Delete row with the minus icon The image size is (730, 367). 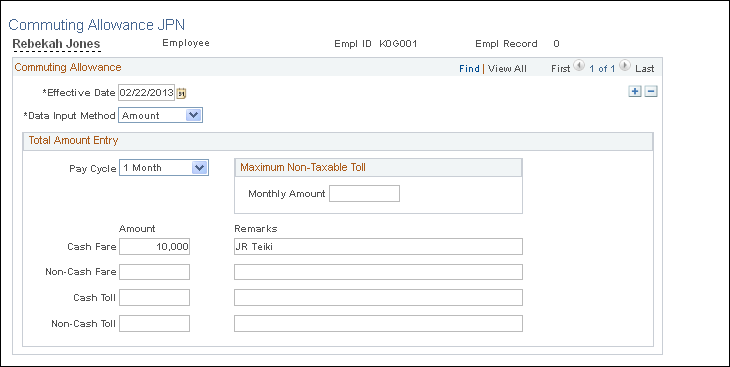click(x=651, y=91)
